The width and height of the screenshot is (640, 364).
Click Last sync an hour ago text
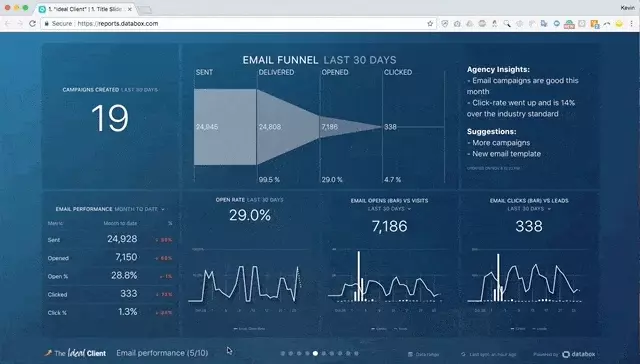coord(492,354)
